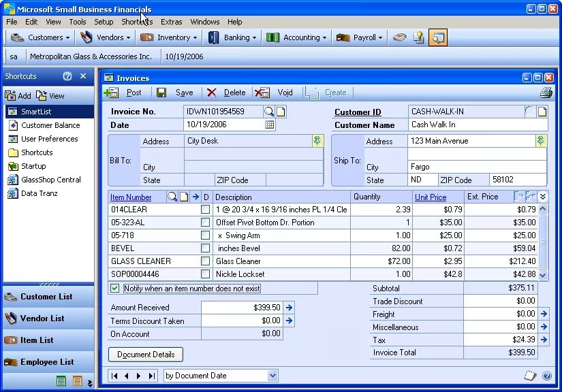Click the Amount Received expansion arrow
Image resolution: width=562 pixels, height=392 pixels.
coord(290,308)
